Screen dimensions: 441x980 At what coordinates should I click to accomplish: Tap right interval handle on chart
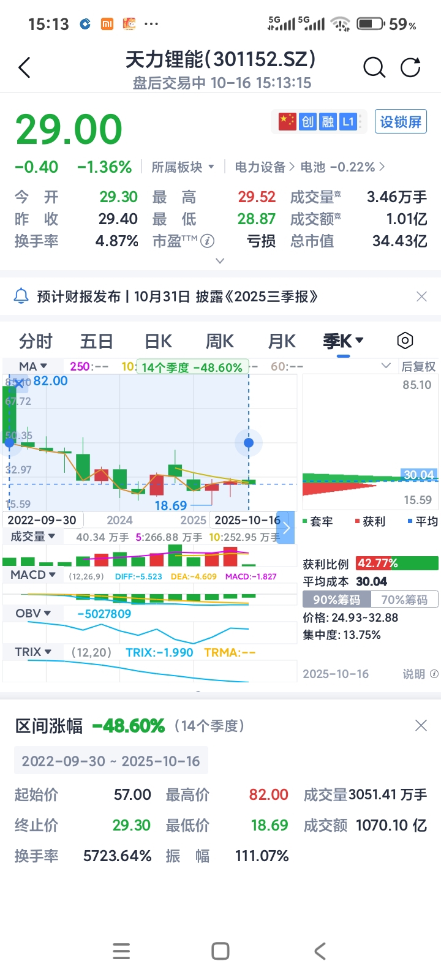tap(249, 442)
